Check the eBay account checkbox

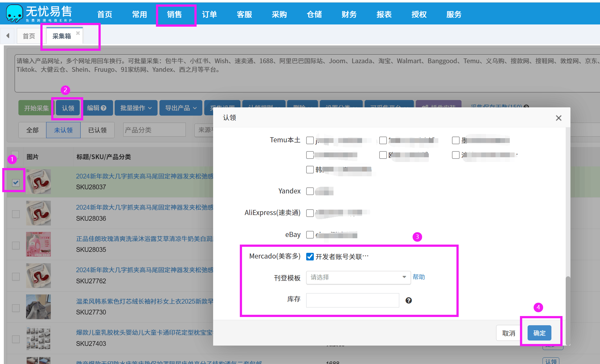coord(310,235)
